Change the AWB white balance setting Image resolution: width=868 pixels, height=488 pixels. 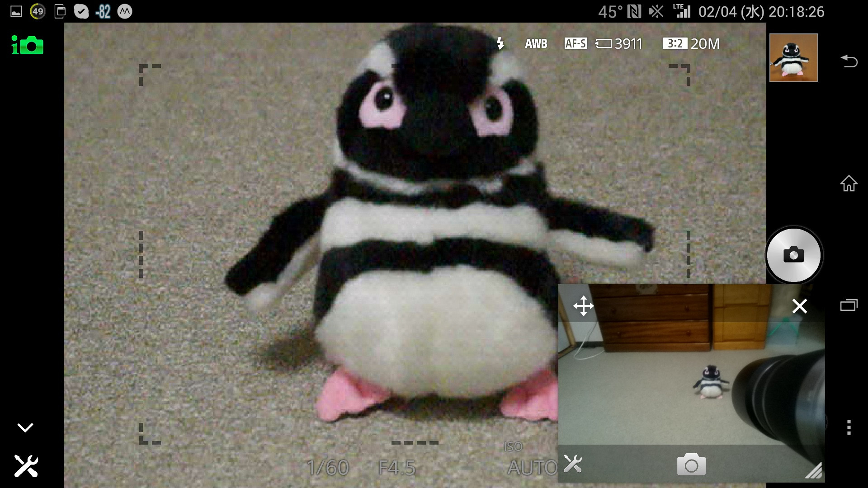[536, 43]
